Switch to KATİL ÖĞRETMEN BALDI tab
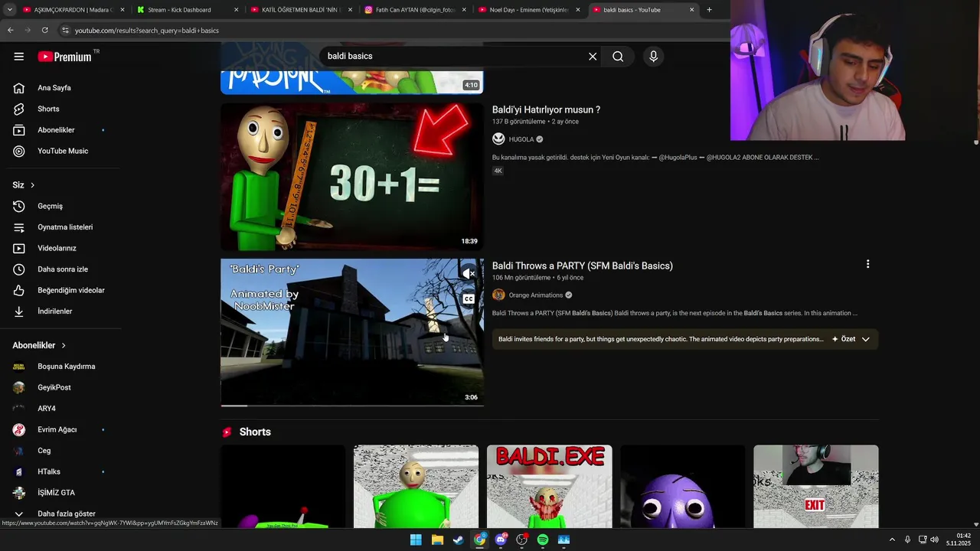980x551 pixels. coord(302,10)
